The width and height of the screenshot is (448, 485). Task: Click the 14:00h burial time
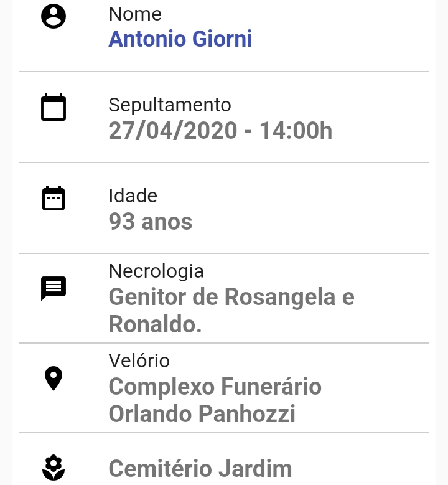click(x=296, y=131)
